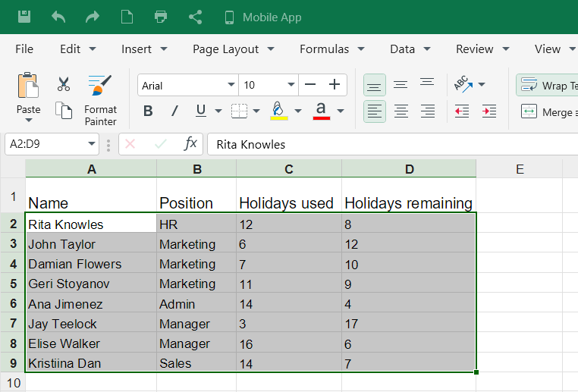The height and width of the screenshot is (392, 578).
Task: Click the Print icon
Action: tap(161, 17)
